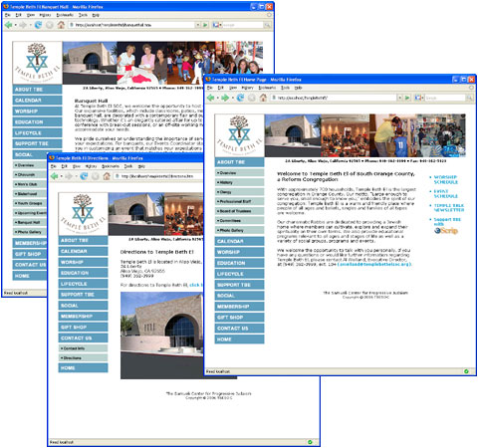Viewport: 478px width, 448px height.
Task: Open Tools menu in Home Page window
Action: [x=285, y=88]
